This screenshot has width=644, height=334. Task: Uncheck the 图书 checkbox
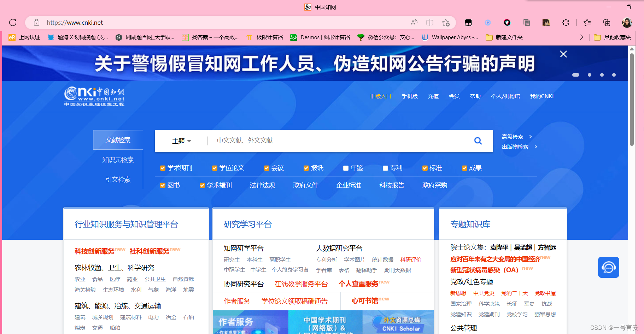tap(163, 185)
